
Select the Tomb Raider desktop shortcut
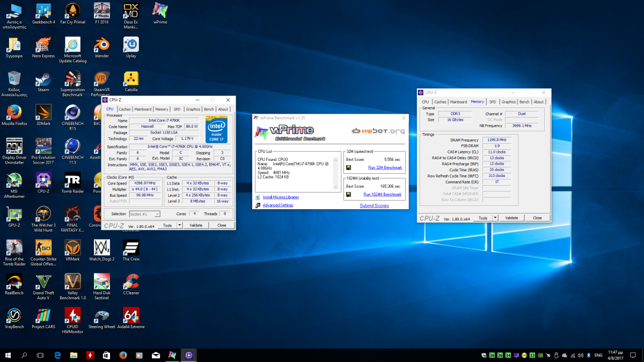[72, 182]
